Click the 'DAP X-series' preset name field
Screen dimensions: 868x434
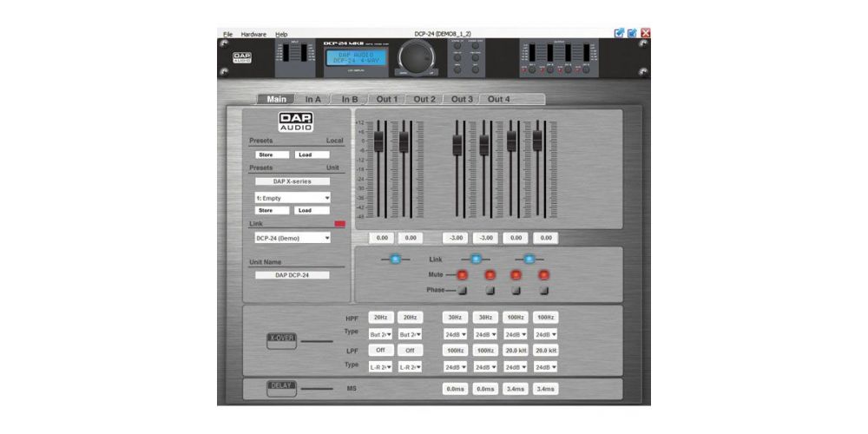point(293,181)
